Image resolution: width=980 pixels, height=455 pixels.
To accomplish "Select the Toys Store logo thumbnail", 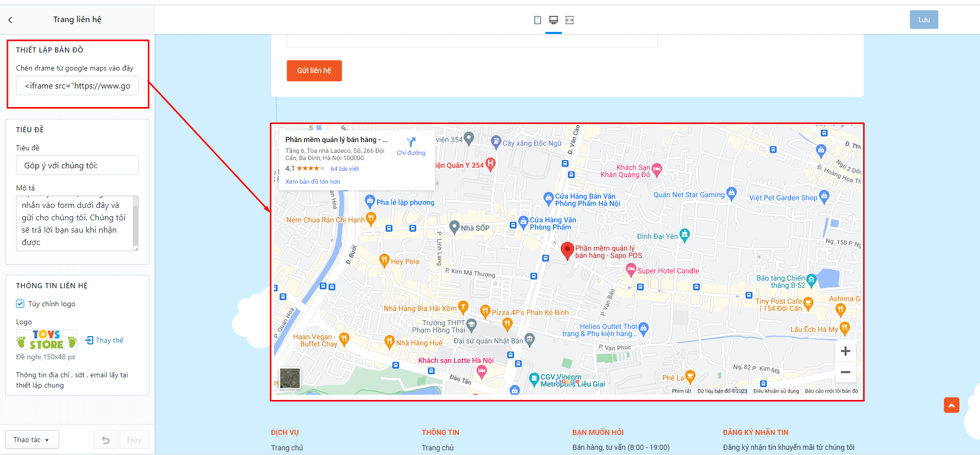I will [x=47, y=340].
